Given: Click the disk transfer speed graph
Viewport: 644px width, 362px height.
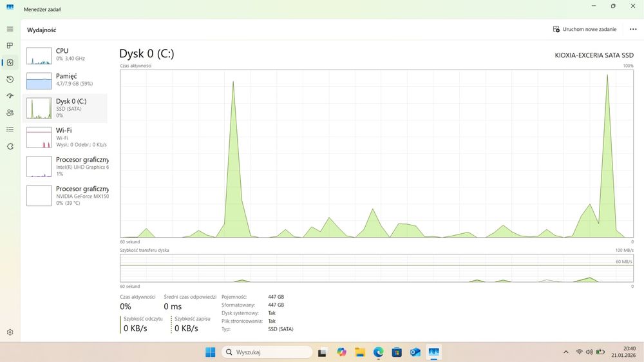Looking at the screenshot, I should click(x=377, y=268).
